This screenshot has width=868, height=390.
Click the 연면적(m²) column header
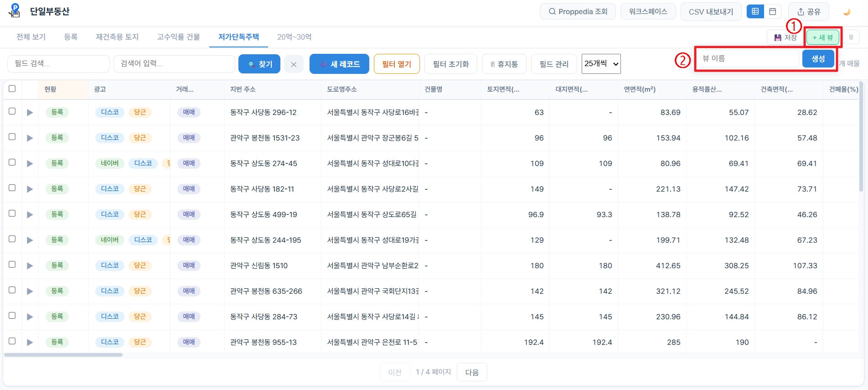click(652, 89)
